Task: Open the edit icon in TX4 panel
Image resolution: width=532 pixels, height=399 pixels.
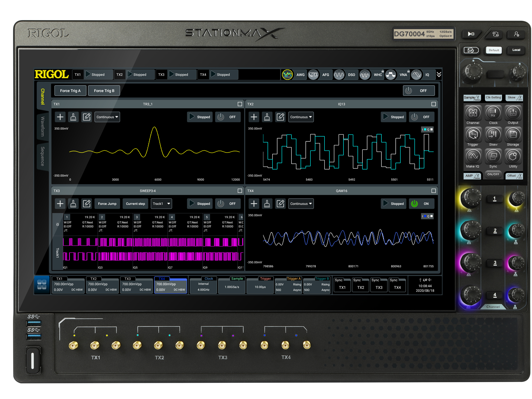Action: point(280,204)
